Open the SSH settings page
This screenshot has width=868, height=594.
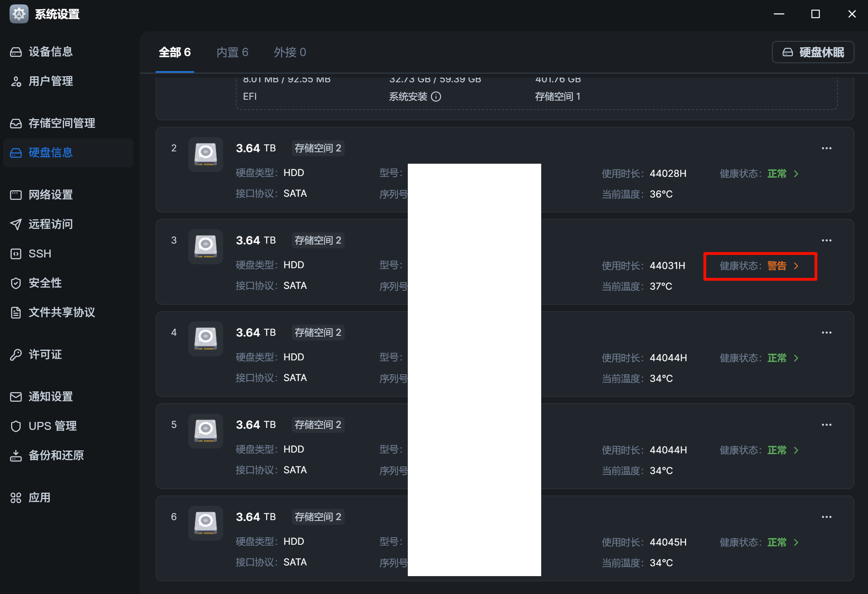tap(40, 253)
